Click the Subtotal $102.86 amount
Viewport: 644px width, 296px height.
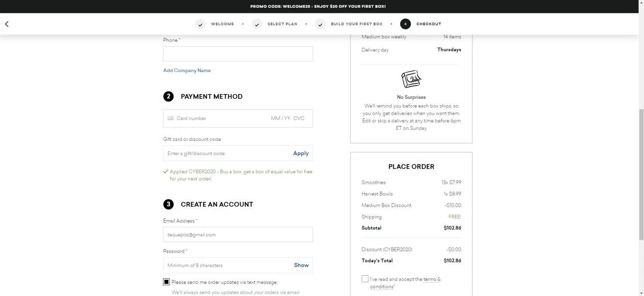(453, 228)
